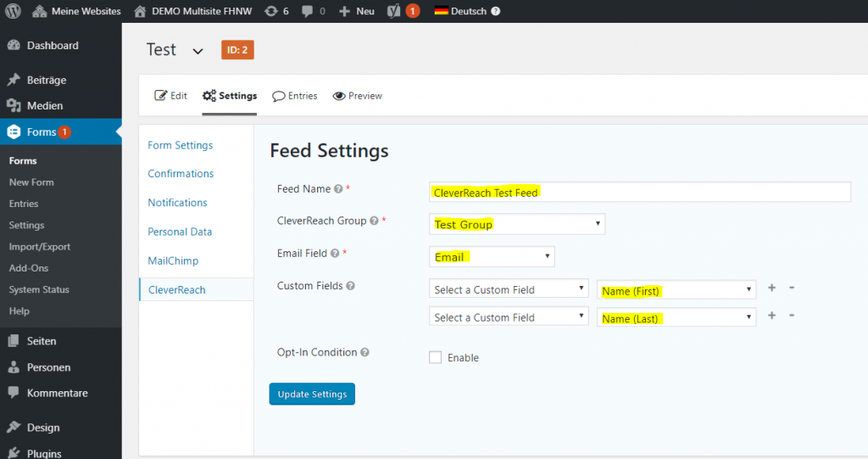Open MailChimp settings section
The height and width of the screenshot is (459, 868).
173,260
